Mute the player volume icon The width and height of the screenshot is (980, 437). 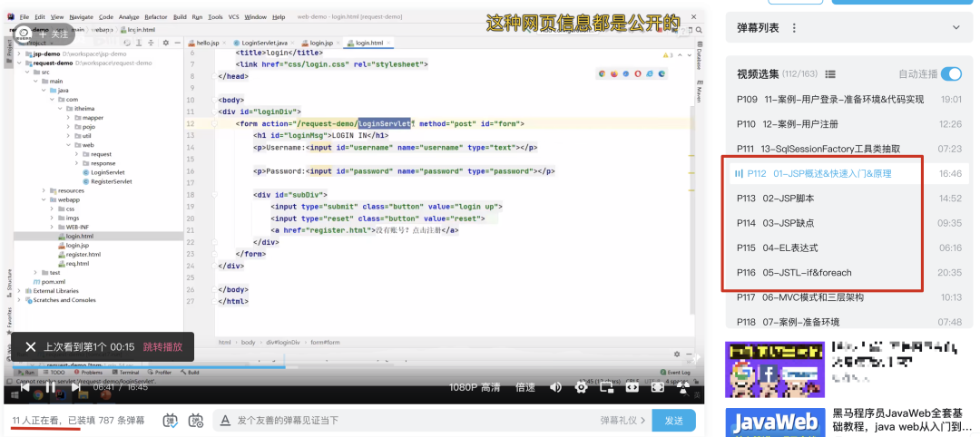[x=555, y=388]
